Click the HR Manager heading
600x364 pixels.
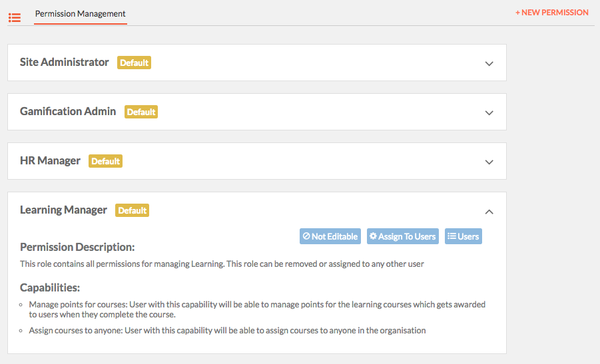click(50, 160)
